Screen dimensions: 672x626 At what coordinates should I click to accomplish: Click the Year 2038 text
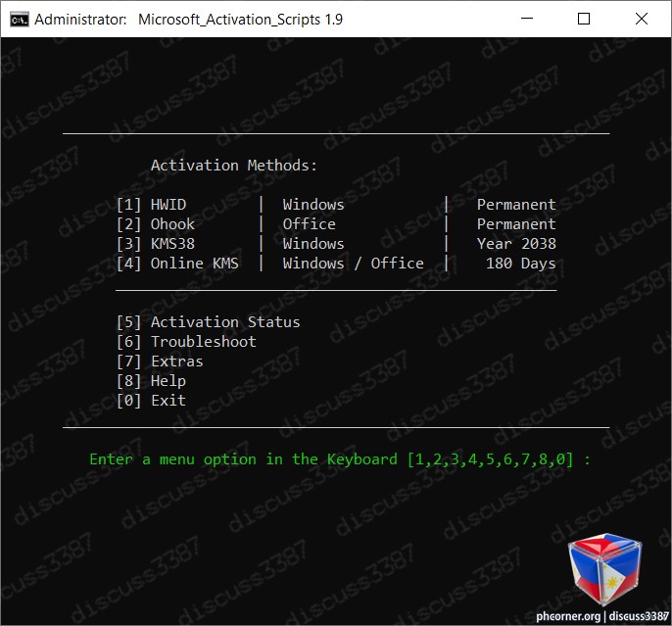point(516,244)
